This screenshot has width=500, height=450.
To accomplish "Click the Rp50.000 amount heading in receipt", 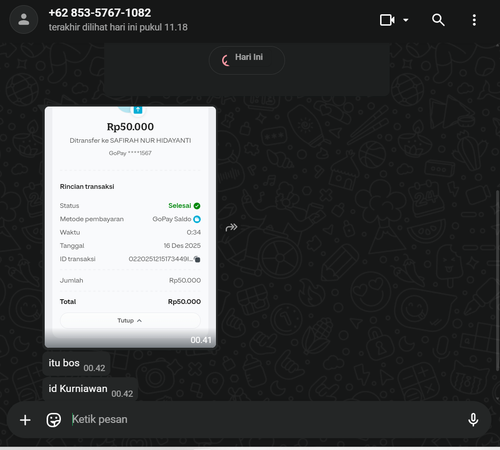I will pyautogui.click(x=130, y=127).
